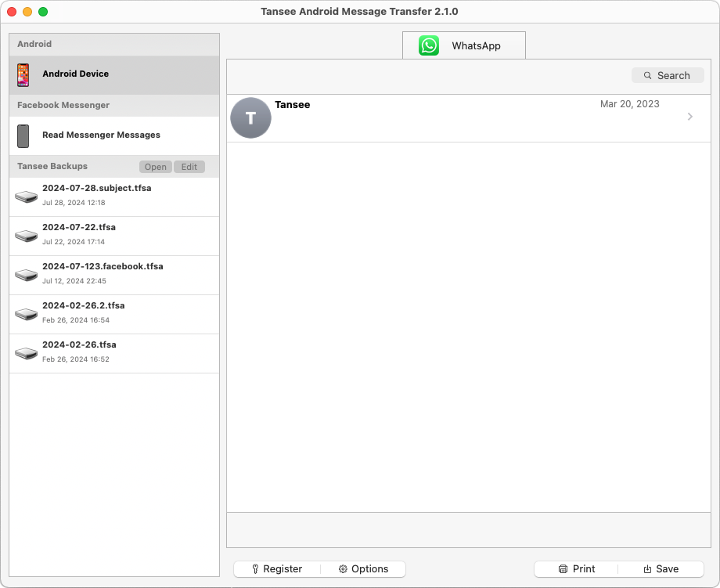Expand the Tansee conversation chevron

tap(689, 117)
